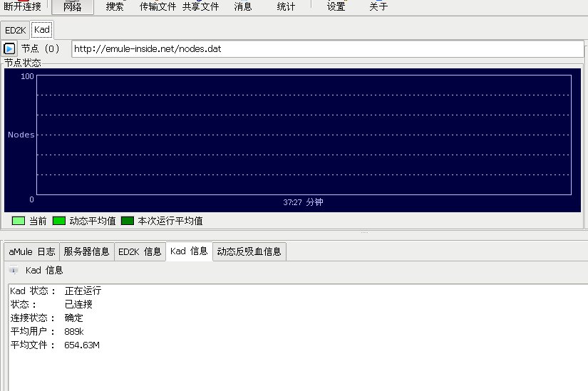Click the splitter grip below the graph

[x=364, y=232]
